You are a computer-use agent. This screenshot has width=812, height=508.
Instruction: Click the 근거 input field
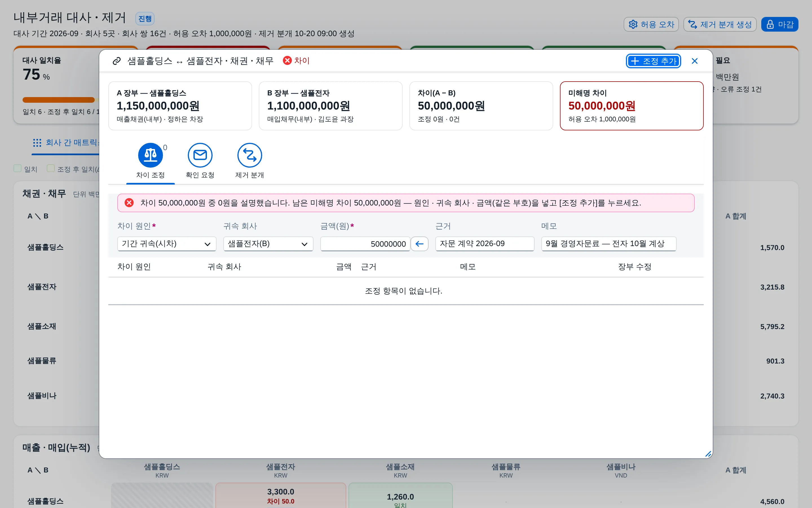point(484,244)
